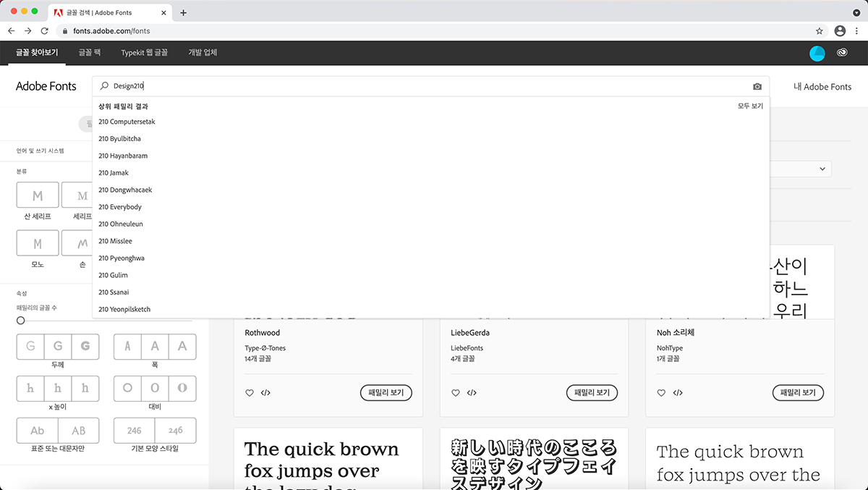
Task: Toggle the extended width filter under 폭
Action: click(x=182, y=347)
